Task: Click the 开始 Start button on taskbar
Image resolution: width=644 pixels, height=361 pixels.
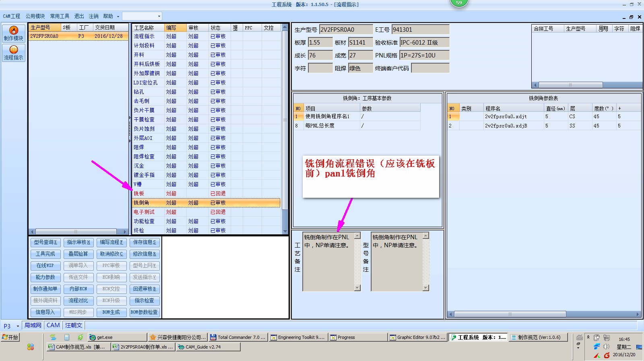Action: 10,337
